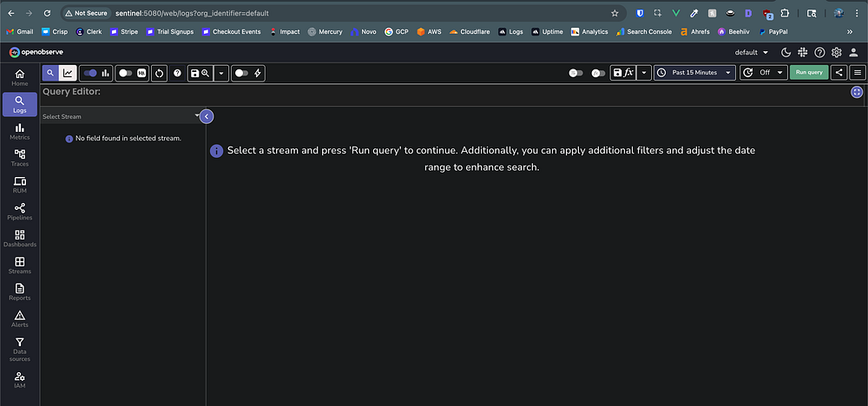Viewport: 868px width, 406px height.
Task: Show more bookmarks with double chevron
Action: (850, 31)
